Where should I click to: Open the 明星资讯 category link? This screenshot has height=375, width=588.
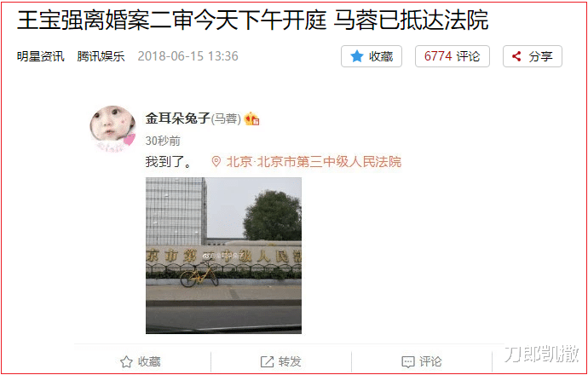point(41,56)
